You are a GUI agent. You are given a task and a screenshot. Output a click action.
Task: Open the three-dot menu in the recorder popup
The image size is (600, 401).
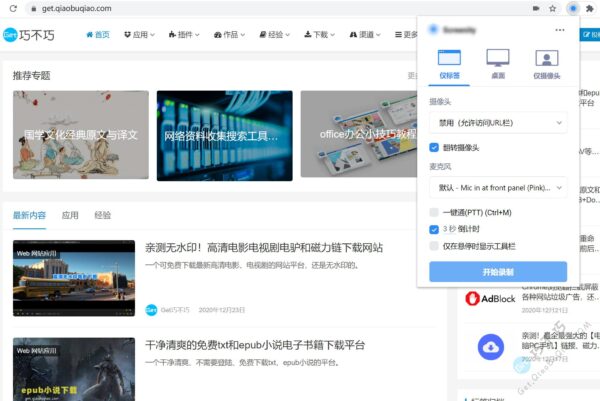point(560,30)
